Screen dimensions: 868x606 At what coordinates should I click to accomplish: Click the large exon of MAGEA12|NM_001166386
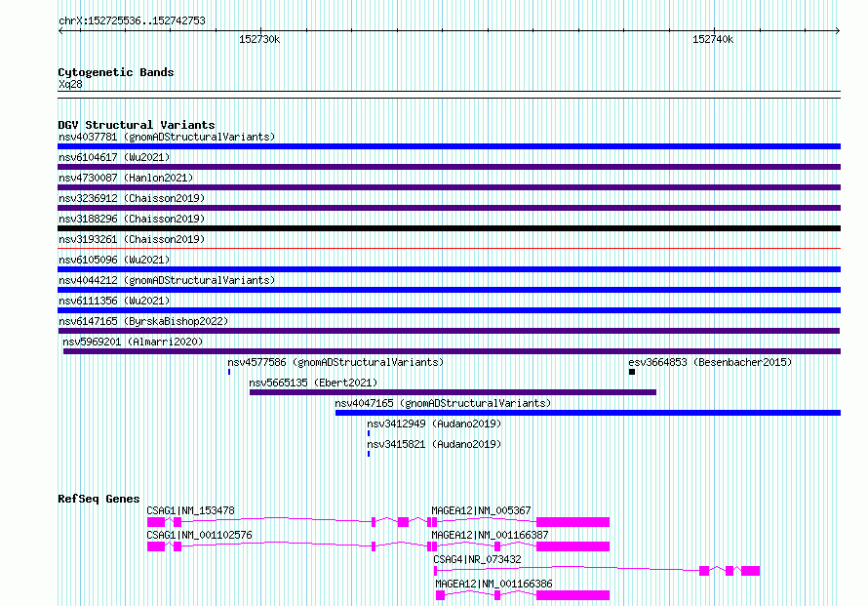tap(572, 595)
